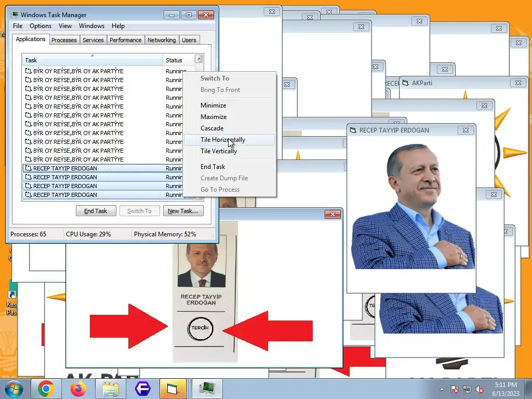This screenshot has height=399, width=532.
Task: Open the Options menu in Task Manager
Action: [x=41, y=26]
